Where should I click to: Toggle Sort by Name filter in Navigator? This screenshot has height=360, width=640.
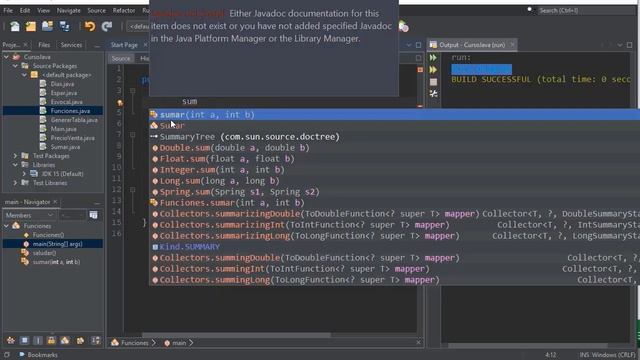[96, 340]
